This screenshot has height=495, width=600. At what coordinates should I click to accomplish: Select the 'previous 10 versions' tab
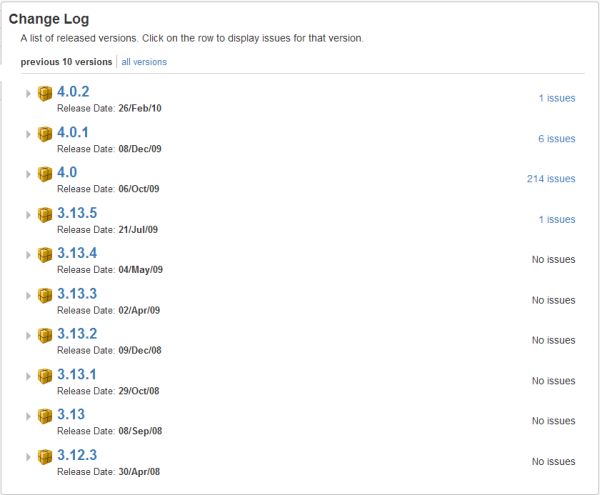(x=66, y=62)
